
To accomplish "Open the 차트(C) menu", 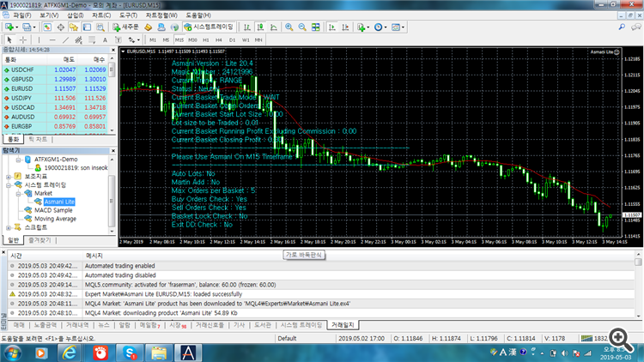I will point(101,15).
